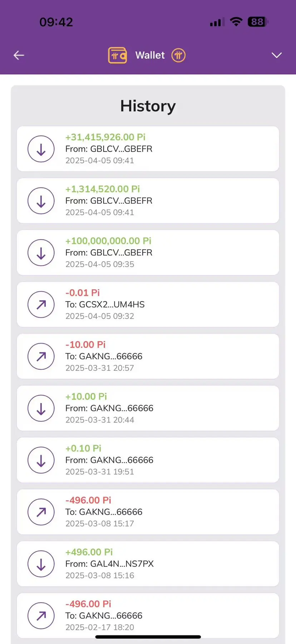Viewport: 296px width, 644px height.
Task: Tap the receive arrow icon for +100,000,000.00 Pi
Action: [x=41, y=253]
